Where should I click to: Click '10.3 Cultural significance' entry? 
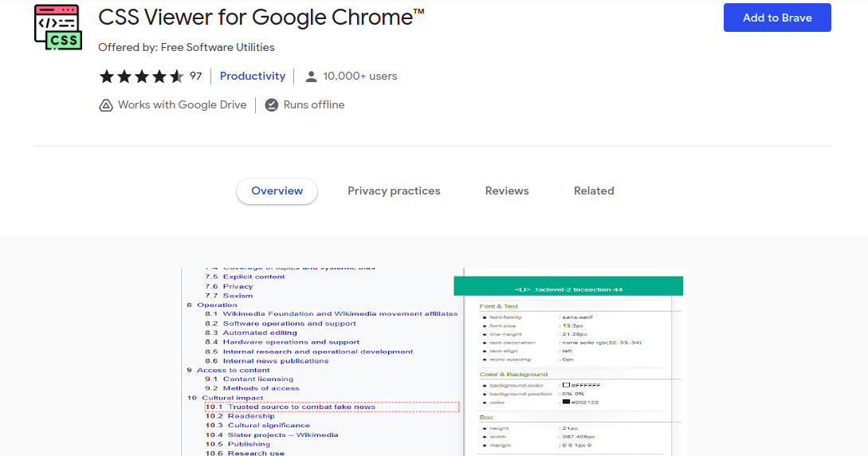click(x=258, y=425)
